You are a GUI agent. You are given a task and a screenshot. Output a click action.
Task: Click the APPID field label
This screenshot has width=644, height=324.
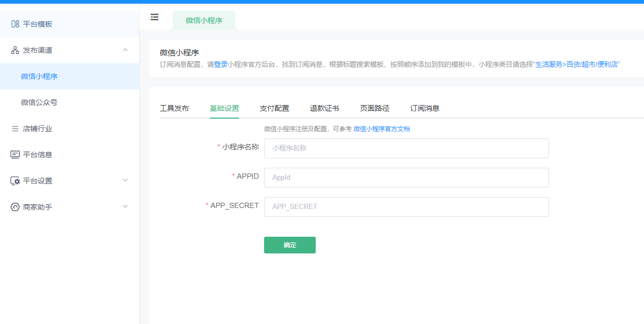coord(248,176)
